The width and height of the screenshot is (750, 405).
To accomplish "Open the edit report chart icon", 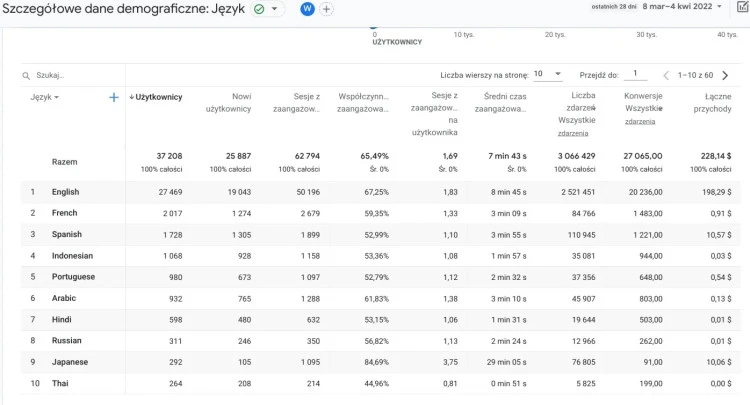I will click(739, 7).
